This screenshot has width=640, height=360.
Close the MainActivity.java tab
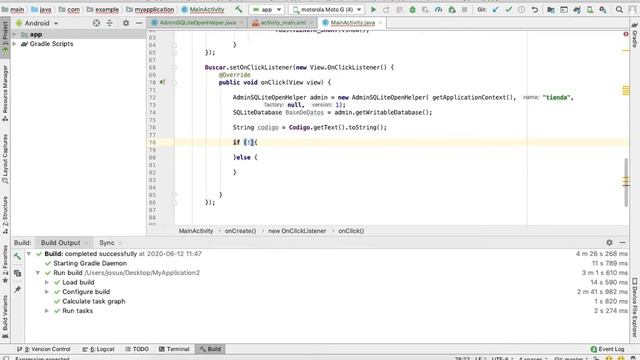click(380, 23)
